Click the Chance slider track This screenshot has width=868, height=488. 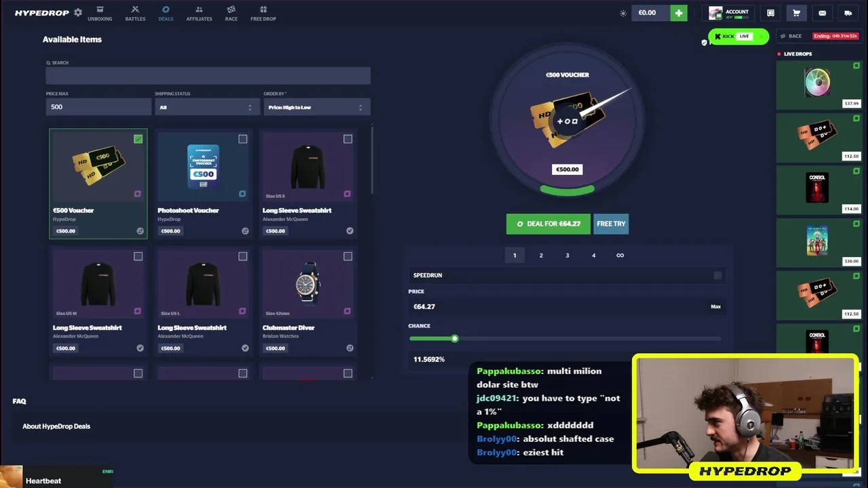[565, 338]
